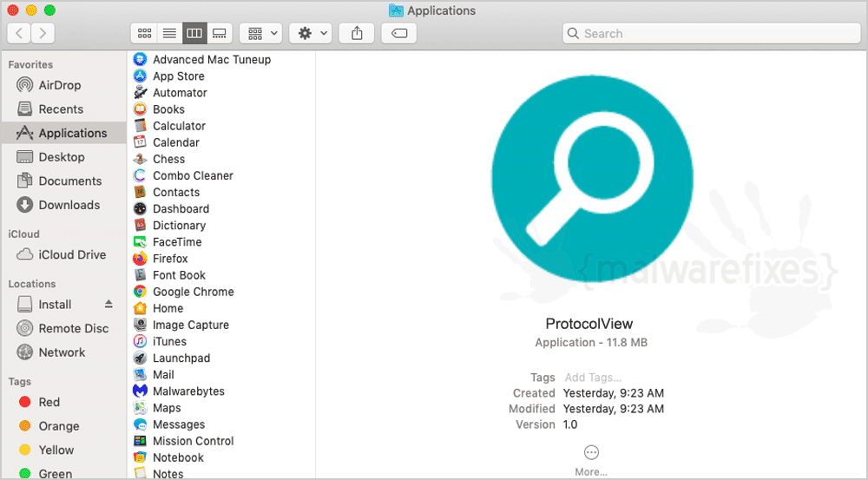Switch to gallery view

(220, 33)
